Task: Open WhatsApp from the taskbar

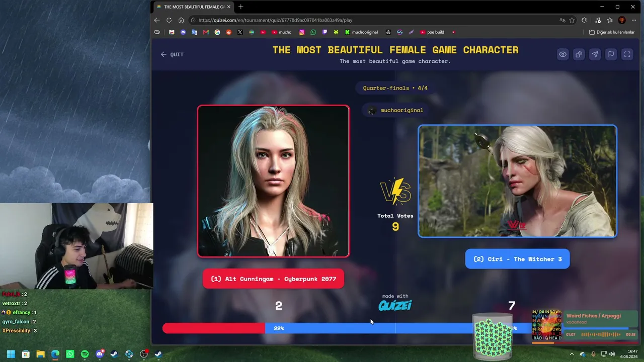Action: 70,354
